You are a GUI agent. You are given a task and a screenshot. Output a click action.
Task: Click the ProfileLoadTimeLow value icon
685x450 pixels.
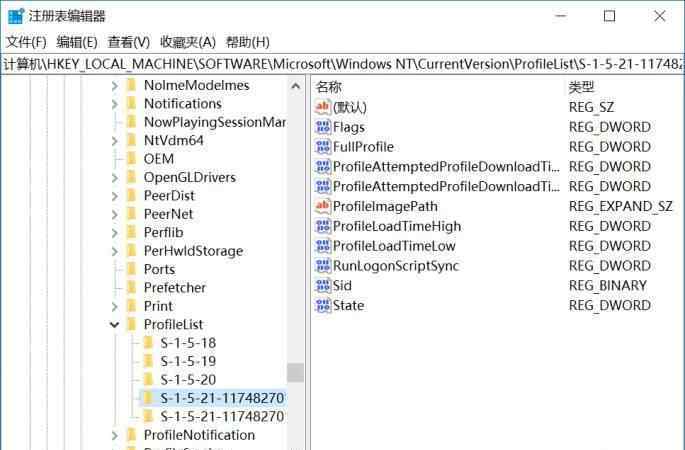pyautogui.click(x=323, y=246)
